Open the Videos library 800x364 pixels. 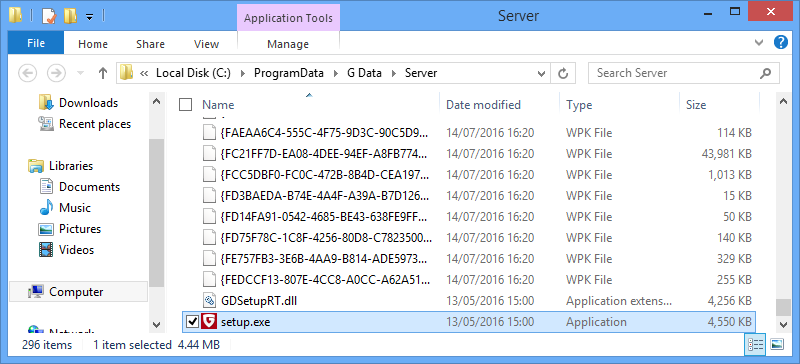coord(77,250)
